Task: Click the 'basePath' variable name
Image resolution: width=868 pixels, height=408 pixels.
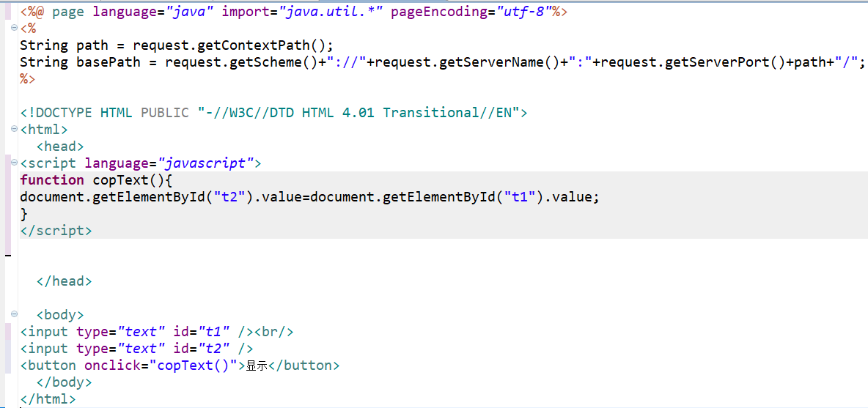Action: 108,62
